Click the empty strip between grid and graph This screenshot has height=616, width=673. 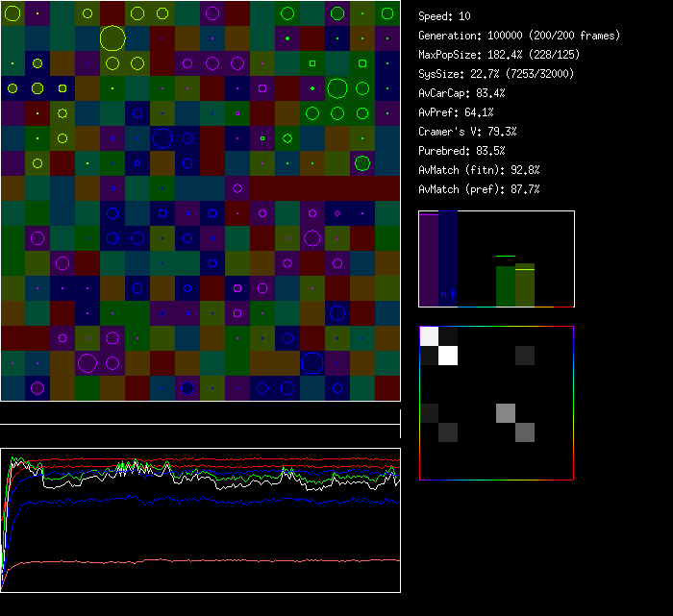[200, 413]
